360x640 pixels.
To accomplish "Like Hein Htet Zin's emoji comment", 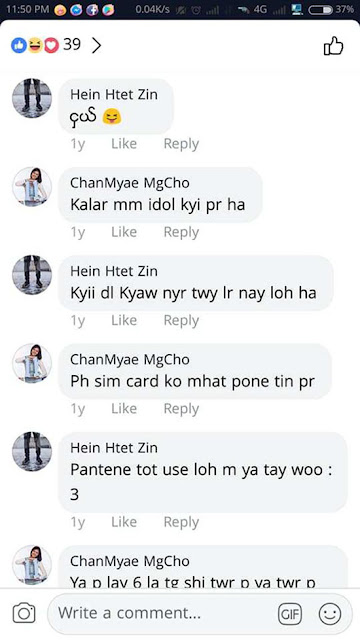I will coord(124,144).
